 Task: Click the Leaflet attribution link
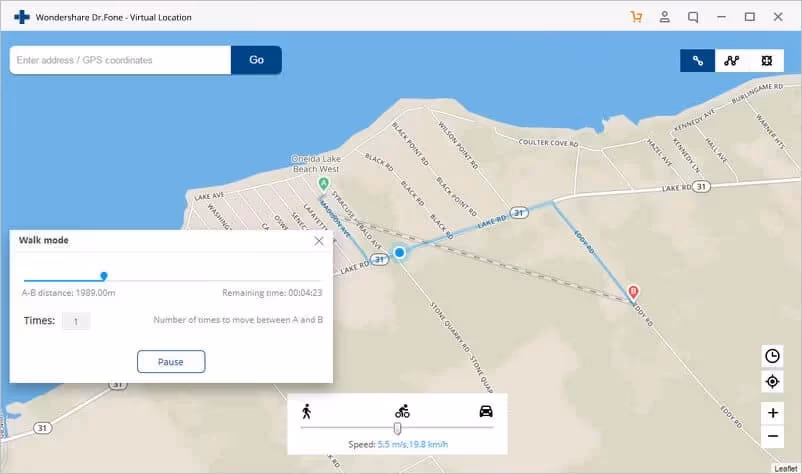[x=786, y=468]
